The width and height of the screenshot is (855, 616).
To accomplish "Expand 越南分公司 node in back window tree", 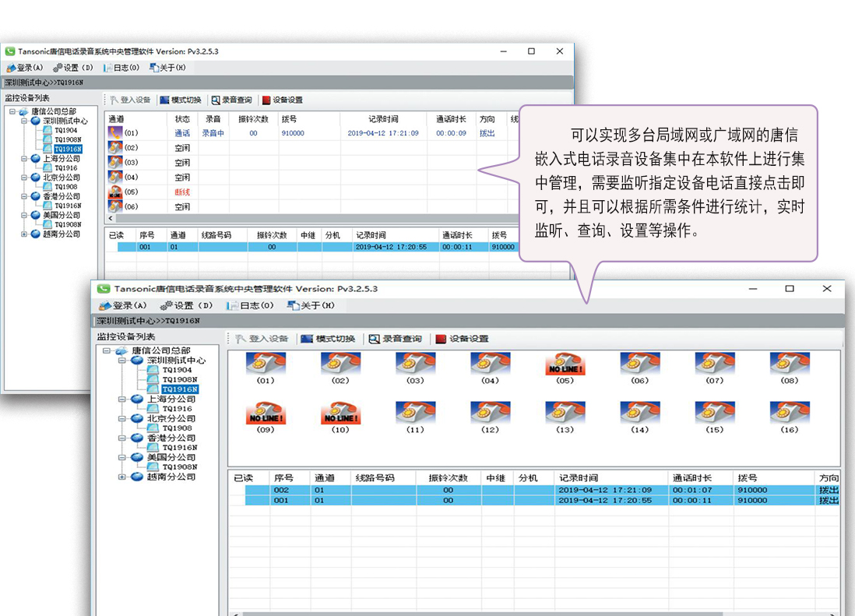I will point(24,234).
